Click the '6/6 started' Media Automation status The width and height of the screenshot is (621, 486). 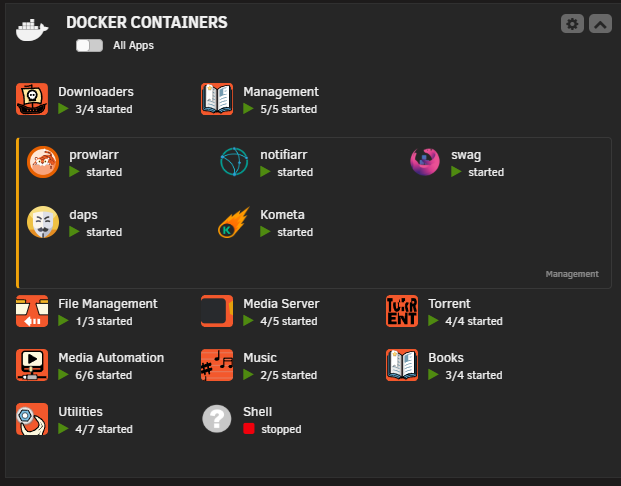[x=104, y=375]
